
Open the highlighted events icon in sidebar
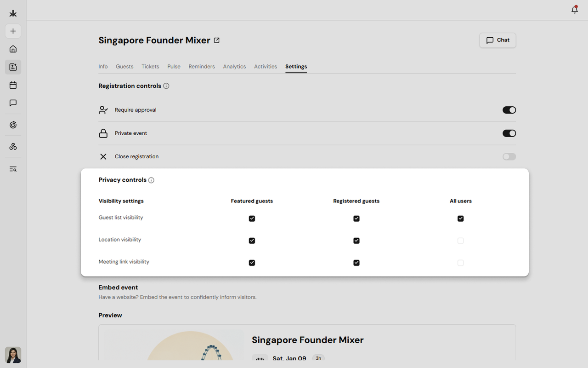pyautogui.click(x=13, y=67)
